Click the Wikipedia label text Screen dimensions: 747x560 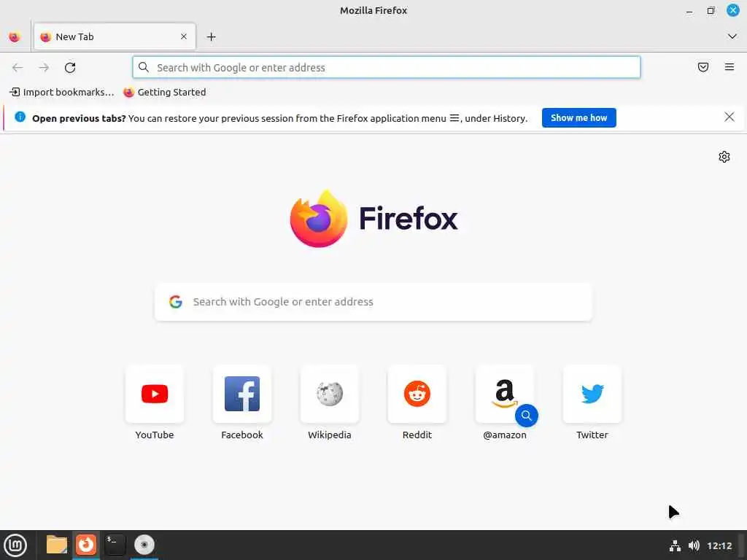coord(330,435)
